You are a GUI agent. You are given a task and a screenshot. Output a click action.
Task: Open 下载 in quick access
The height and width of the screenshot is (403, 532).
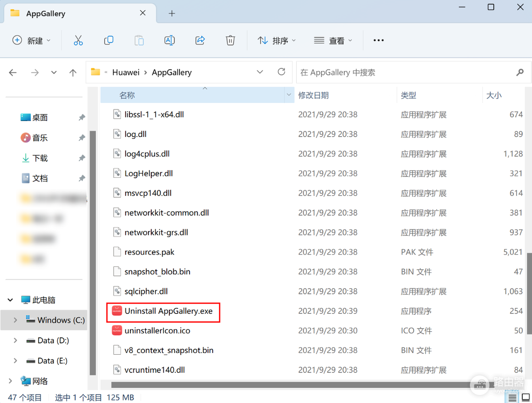click(x=40, y=158)
